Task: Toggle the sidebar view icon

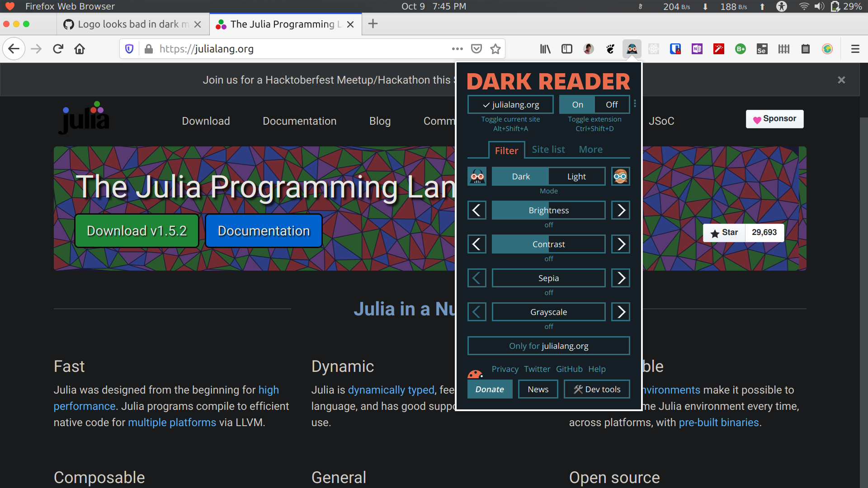Action: coord(567,49)
